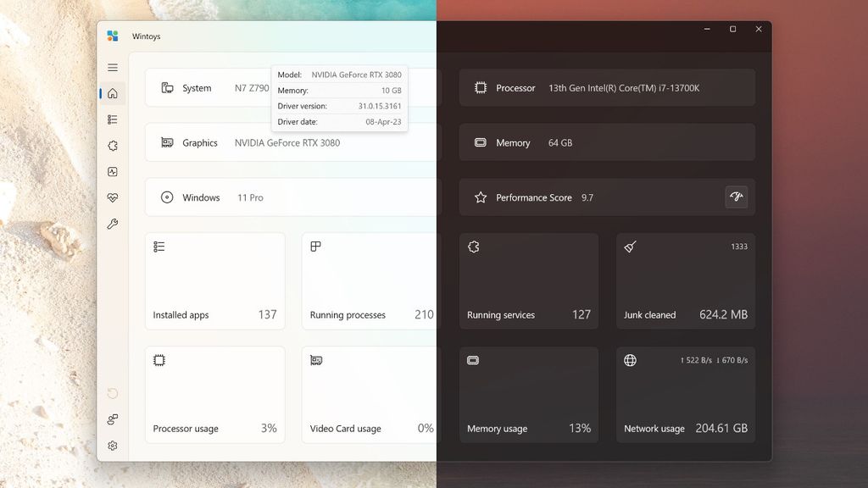Open the Health section heart icon
Image resolution: width=868 pixels, height=488 pixels.
pyautogui.click(x=113, y=197)
